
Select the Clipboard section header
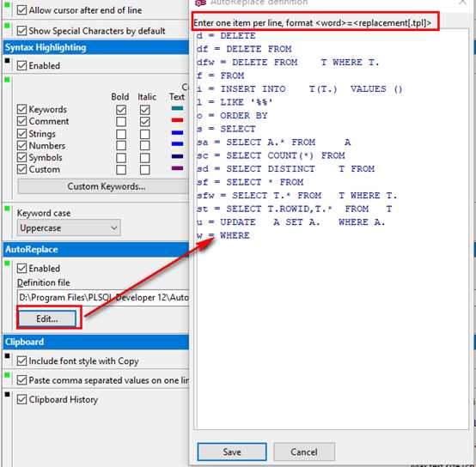pyautogui.click(x=96, y=342)
